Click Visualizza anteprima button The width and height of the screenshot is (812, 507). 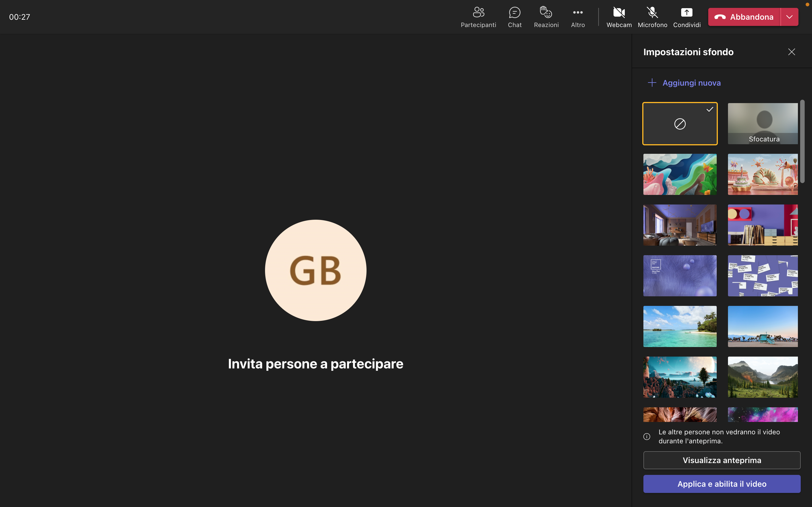(x=721, y=460)
